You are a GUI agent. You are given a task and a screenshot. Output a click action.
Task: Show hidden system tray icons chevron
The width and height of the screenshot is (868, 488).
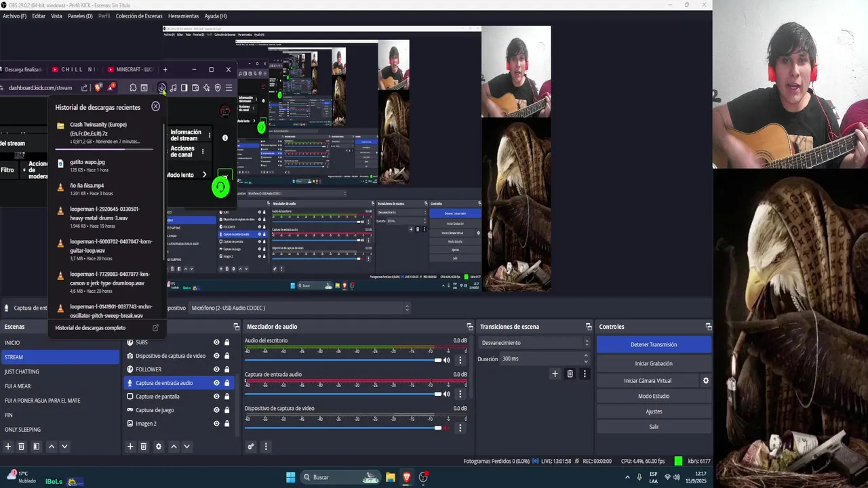coord(626,477)
